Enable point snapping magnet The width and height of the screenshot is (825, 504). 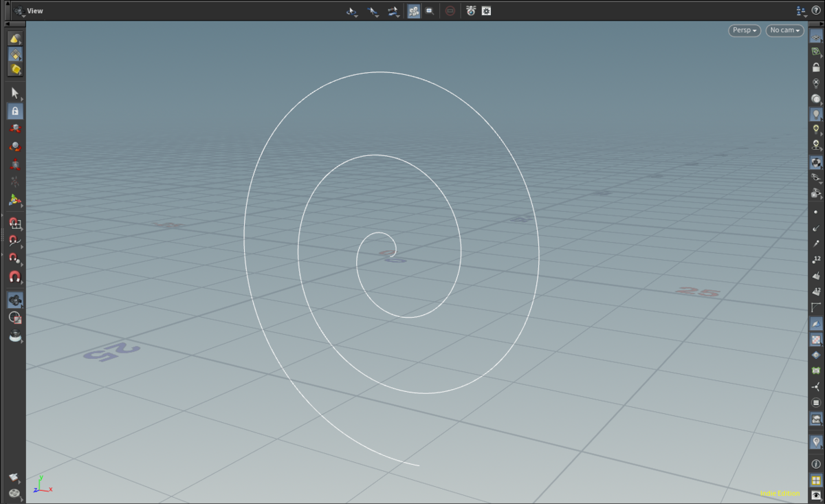tap(15, 259)
